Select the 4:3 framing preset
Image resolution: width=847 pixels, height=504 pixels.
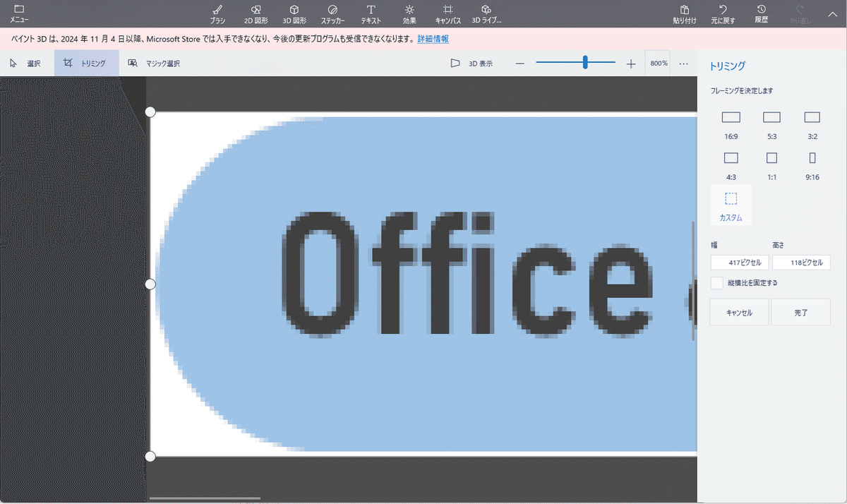point(731,166)
